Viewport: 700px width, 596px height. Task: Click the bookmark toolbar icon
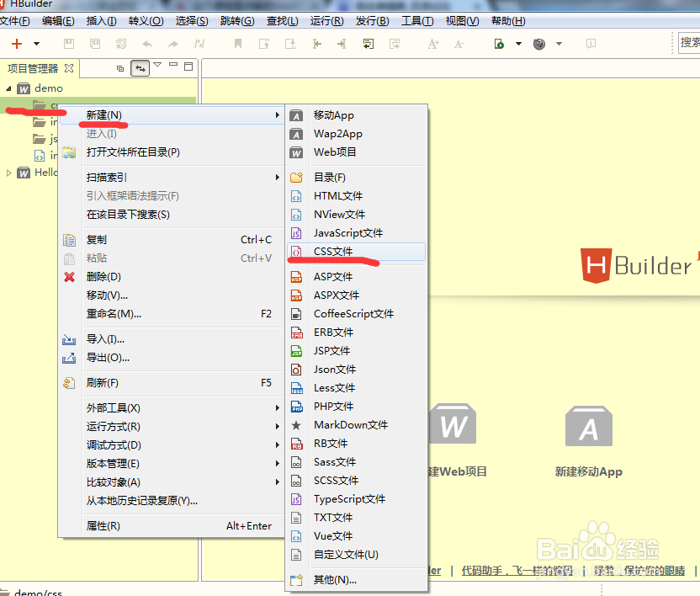coord(240,45)
